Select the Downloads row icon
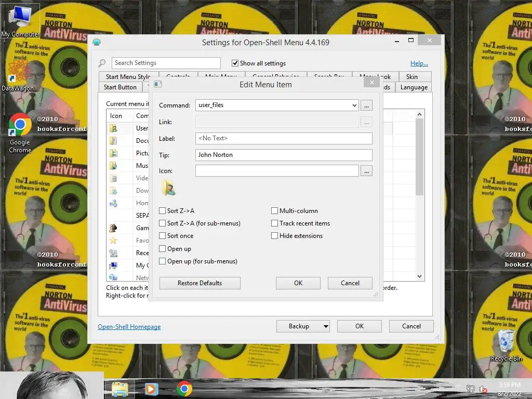532x399 pixels. [x=113, y=190]
